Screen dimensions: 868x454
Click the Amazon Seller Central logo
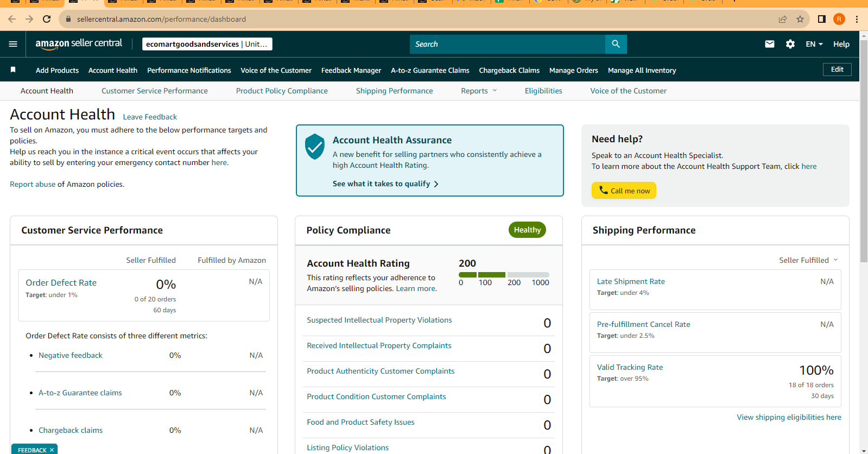point(79,44)
